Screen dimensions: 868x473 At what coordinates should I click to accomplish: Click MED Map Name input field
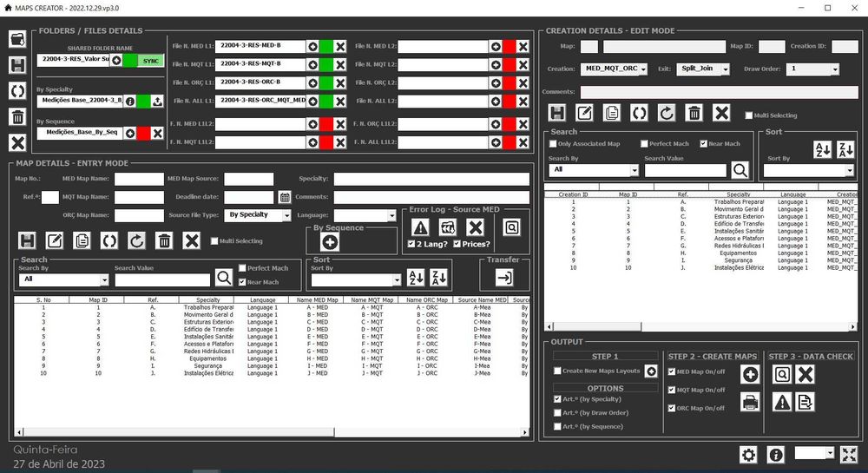click(x=139, y=179)
